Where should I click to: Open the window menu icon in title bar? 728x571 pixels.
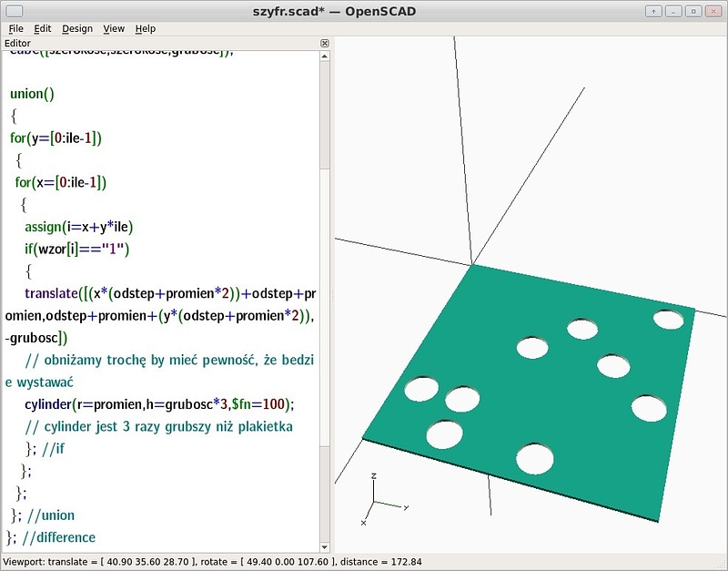point(15,11)
